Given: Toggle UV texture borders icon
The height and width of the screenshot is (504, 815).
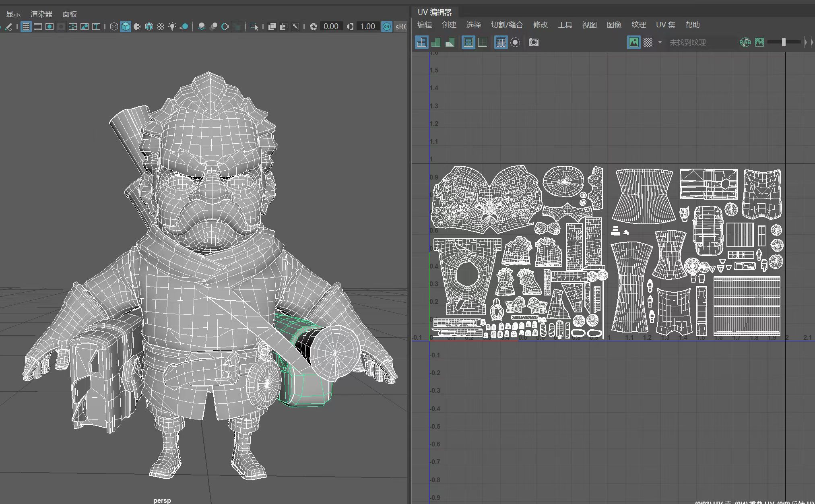Looking at the screenshot, I should tap(468, 42).
